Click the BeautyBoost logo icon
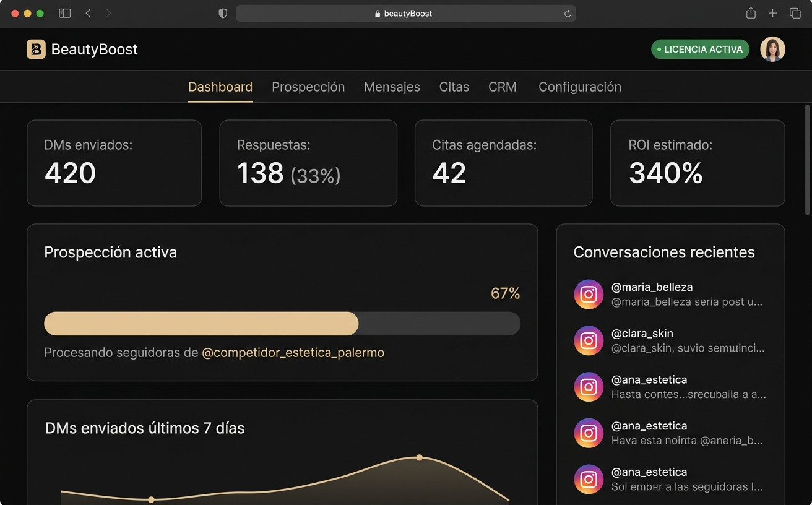 click(x=36, y=49)
